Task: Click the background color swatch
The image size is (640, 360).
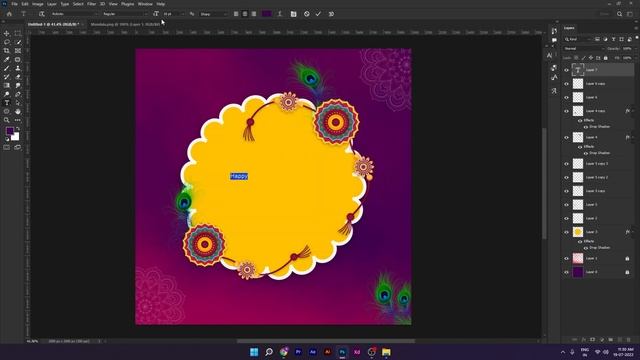Action: (16, 137)
